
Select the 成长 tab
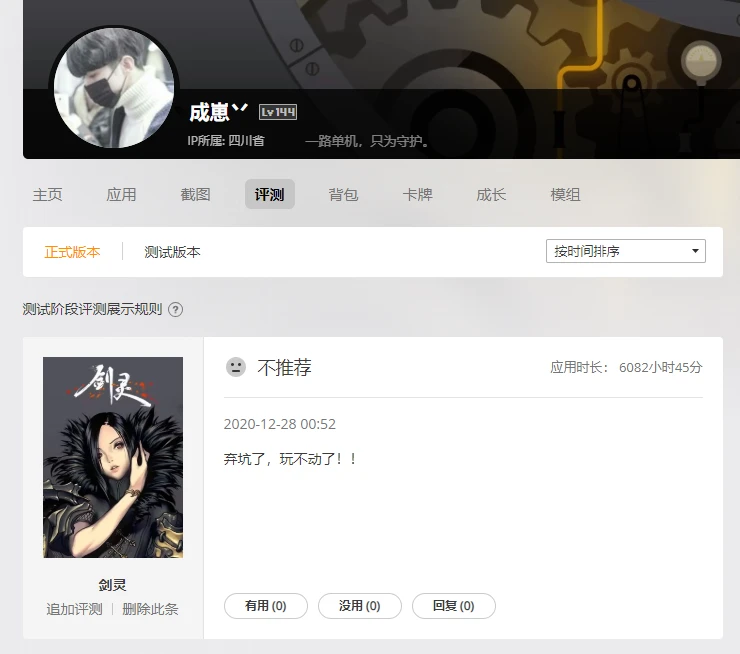click(491, 194)
